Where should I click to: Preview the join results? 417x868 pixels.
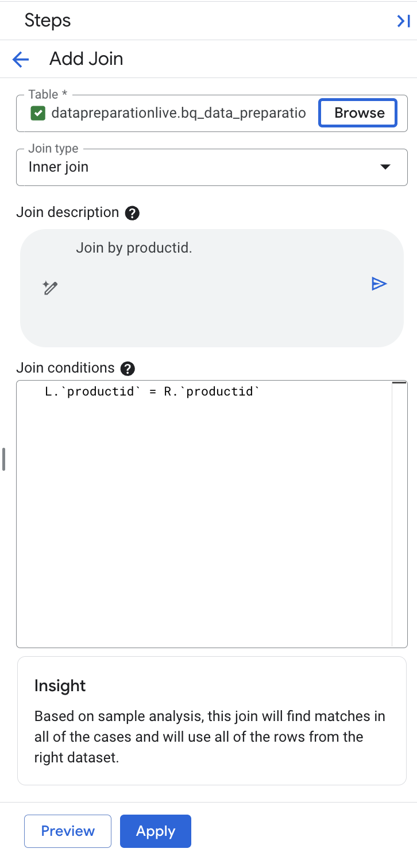[x=68, y=831]
